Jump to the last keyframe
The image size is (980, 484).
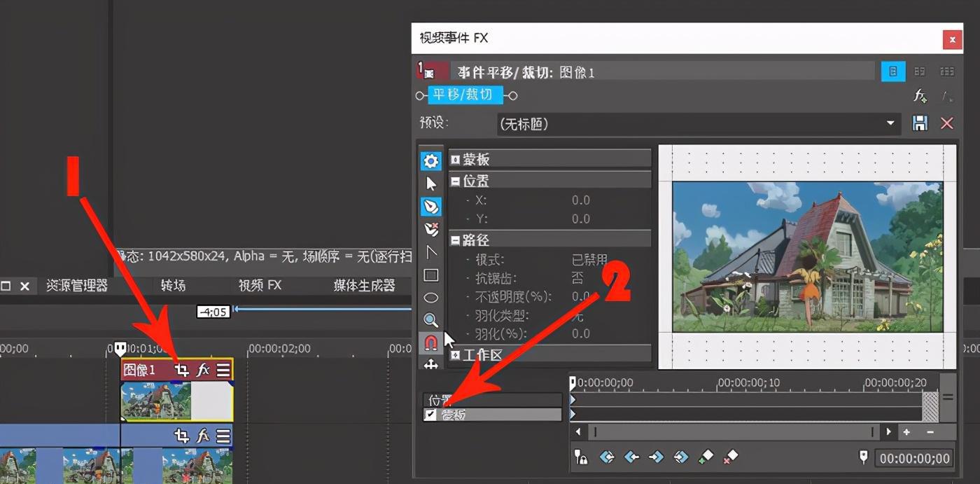point(680,457)
